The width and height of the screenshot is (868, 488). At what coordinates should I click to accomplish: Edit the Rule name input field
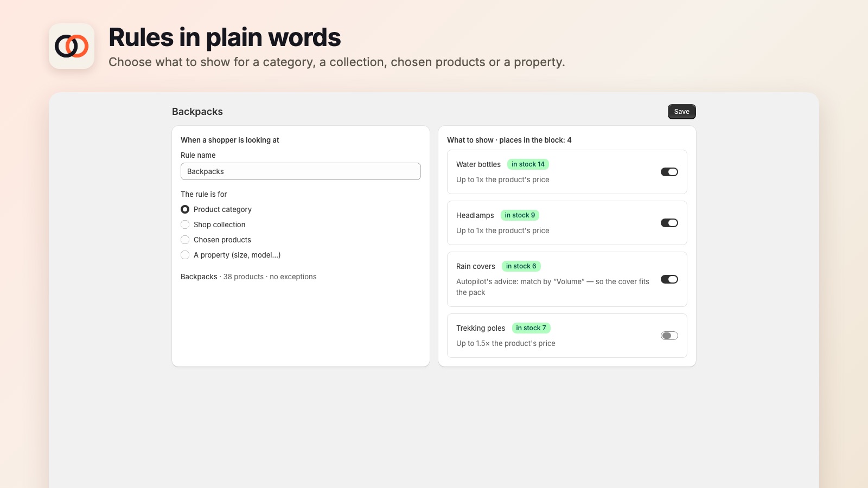pyautogui.click(x=301, y=171)
